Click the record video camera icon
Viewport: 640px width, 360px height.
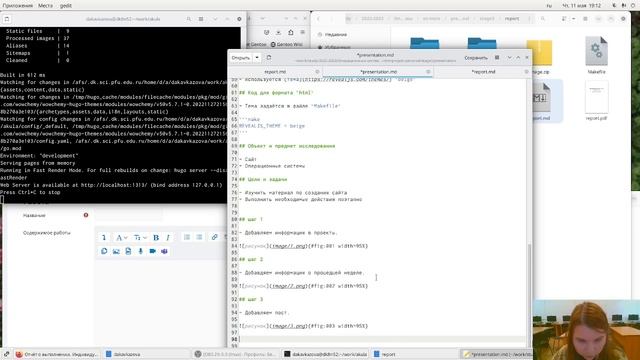152,251
